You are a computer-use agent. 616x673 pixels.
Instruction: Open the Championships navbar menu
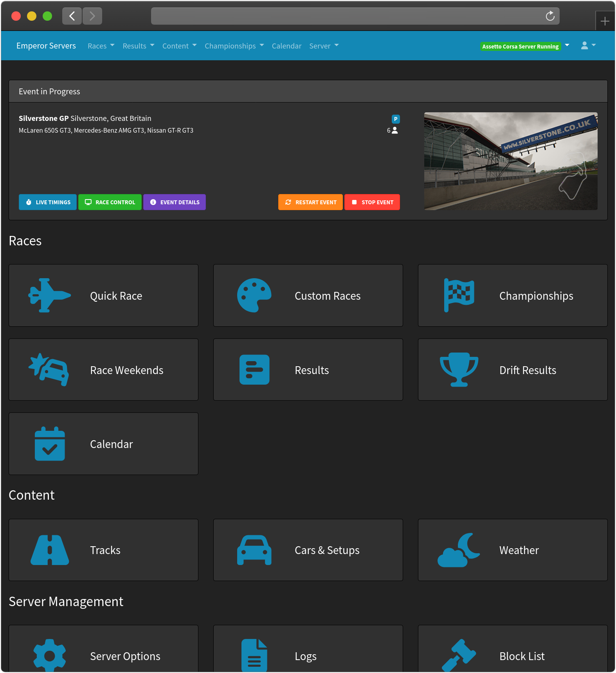point(234,46)
